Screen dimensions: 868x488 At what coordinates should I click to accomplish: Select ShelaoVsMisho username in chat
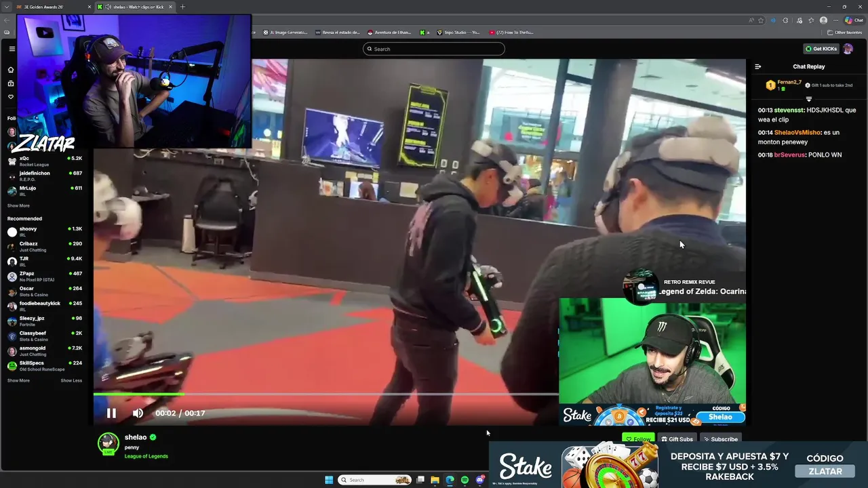click(x=797, y=132)
